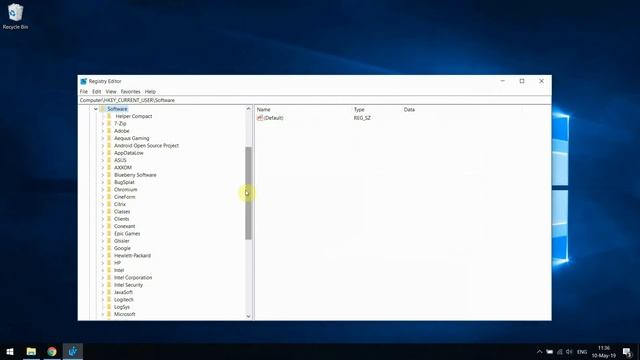The width and height of the screenshot is (640, 360).
Task: Select the Intel key
Action: [x=119, y=271]
